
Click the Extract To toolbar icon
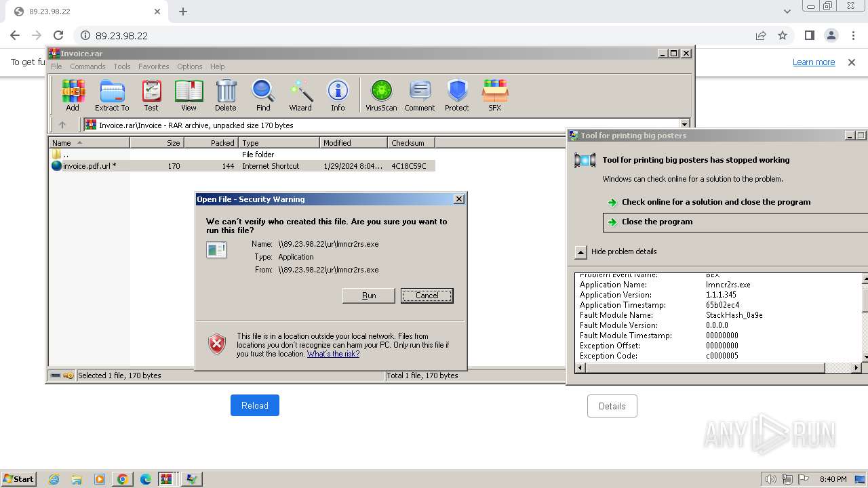(x=112, y=95)
